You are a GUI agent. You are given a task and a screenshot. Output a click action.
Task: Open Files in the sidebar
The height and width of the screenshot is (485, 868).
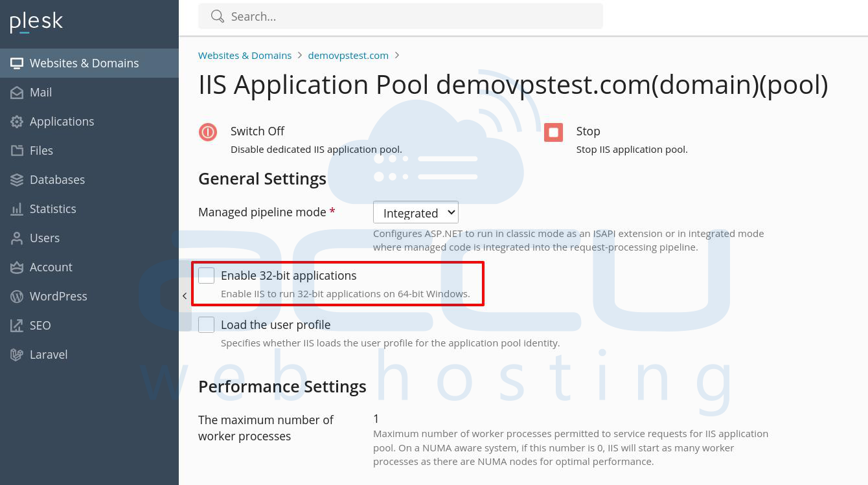[89, 151]
